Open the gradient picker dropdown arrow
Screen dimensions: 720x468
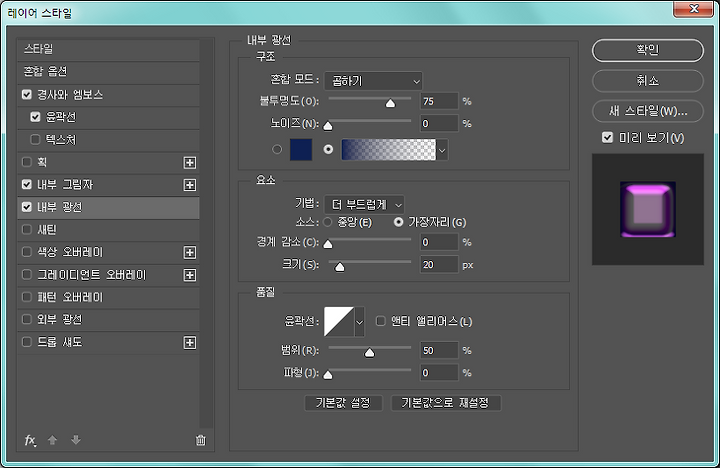[x=442, y=150]
